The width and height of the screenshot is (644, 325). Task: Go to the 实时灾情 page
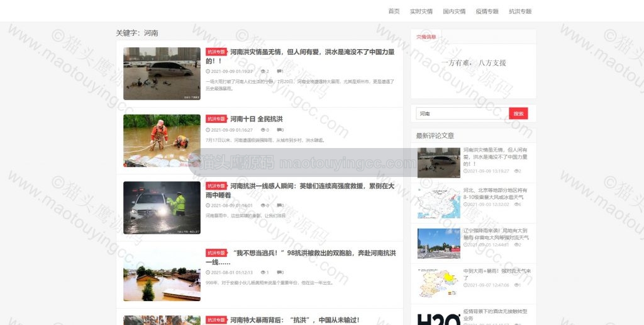tap(421, 11)
